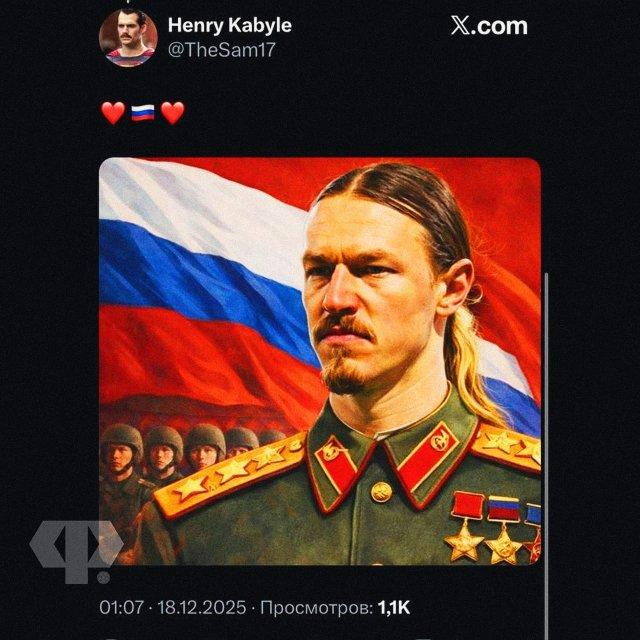Click the second red heart emoji

(x=173, y=113)
